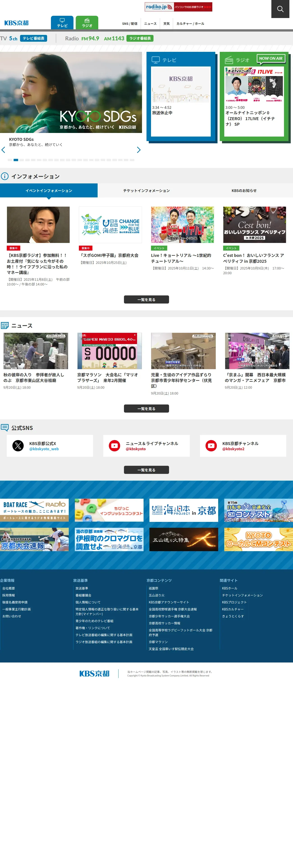Open KYOTOローカルCMコンテスト banner
This screenshot has height=868, width=293.
pos(259,539)
